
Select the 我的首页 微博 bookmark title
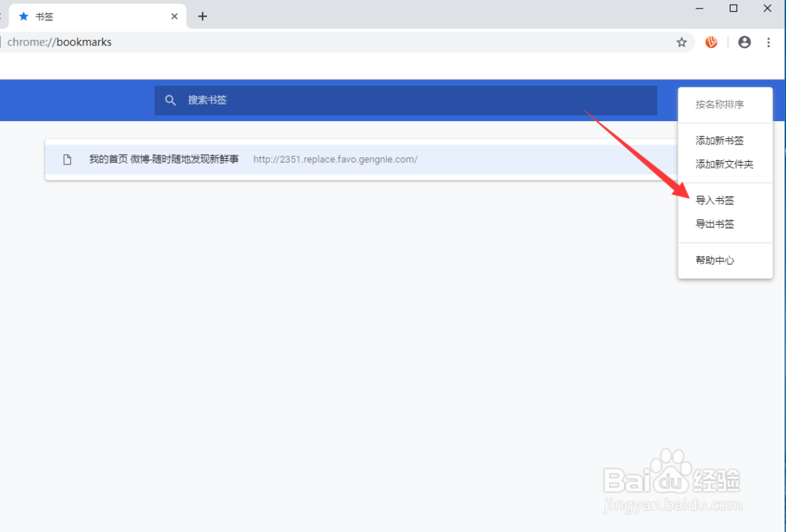pyautogui.click(x=164, y=160)
